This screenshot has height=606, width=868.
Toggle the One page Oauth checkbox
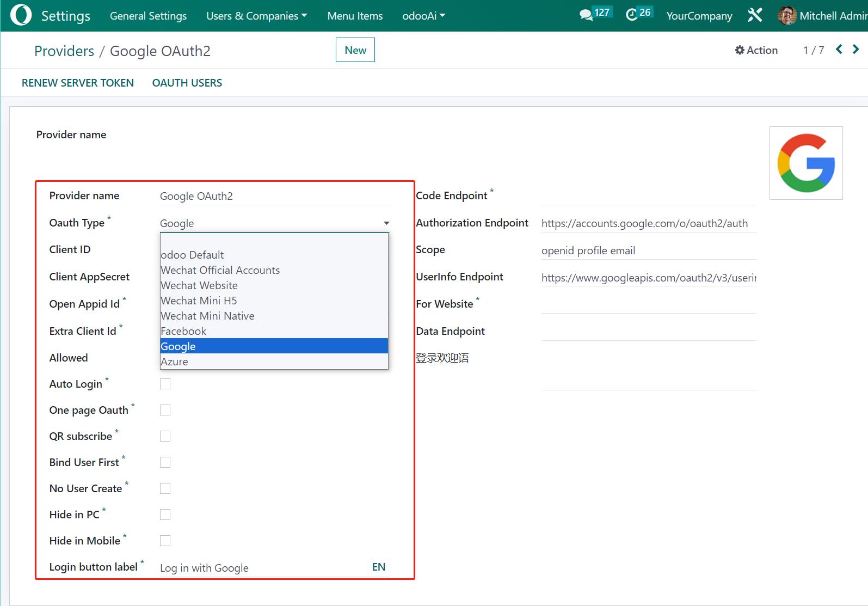click(165, 410)
